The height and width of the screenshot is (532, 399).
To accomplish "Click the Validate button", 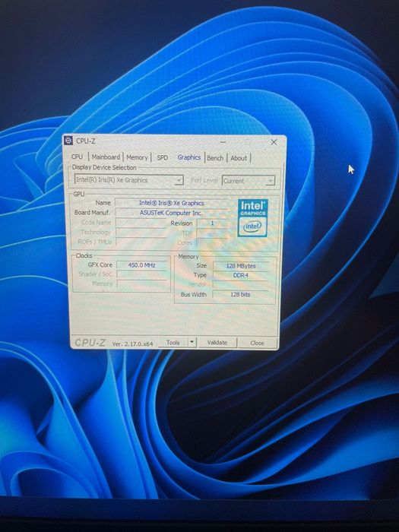I will (217, 342).
